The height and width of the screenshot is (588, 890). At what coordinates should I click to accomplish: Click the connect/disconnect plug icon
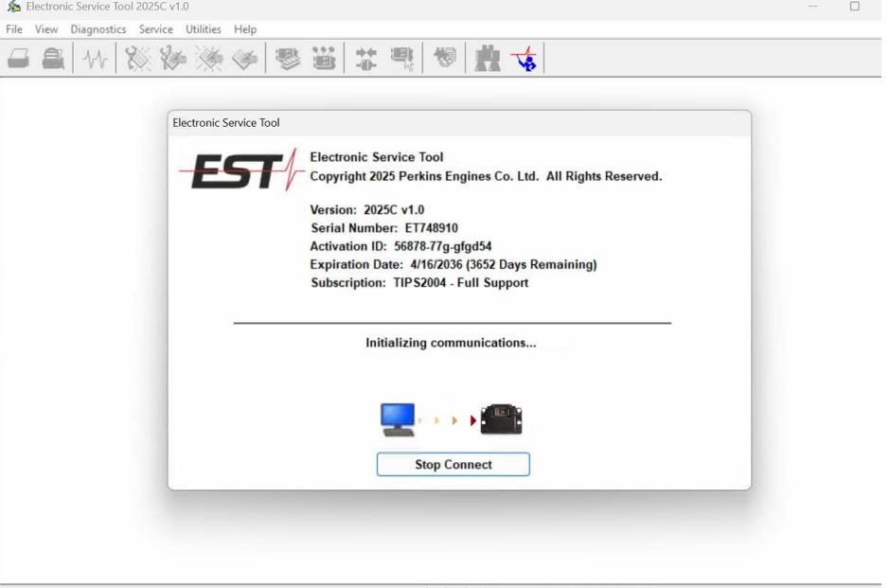point(366,59)
